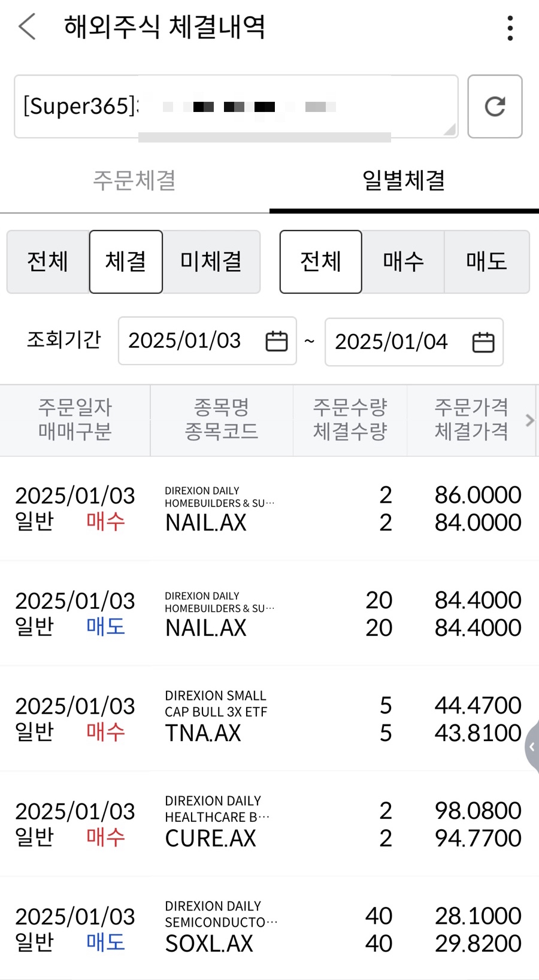Tap the back arrow icon

click(x=27, y=27)
